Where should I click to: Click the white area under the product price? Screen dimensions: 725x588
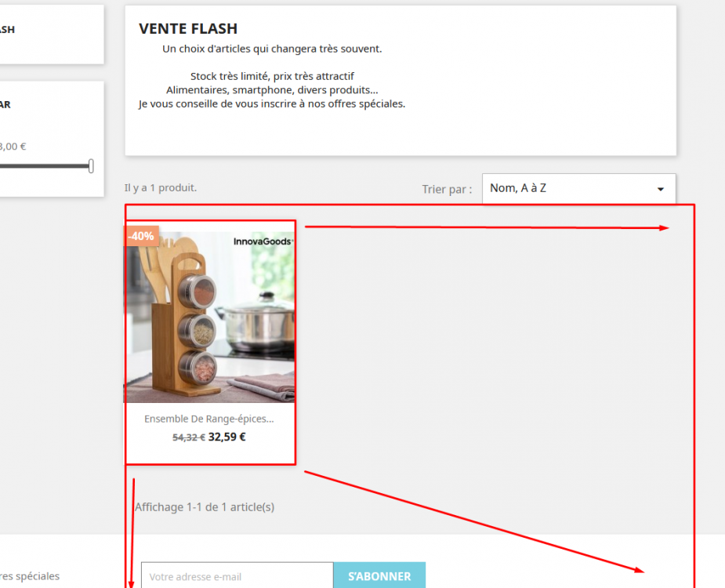click(x=210, y=454)
